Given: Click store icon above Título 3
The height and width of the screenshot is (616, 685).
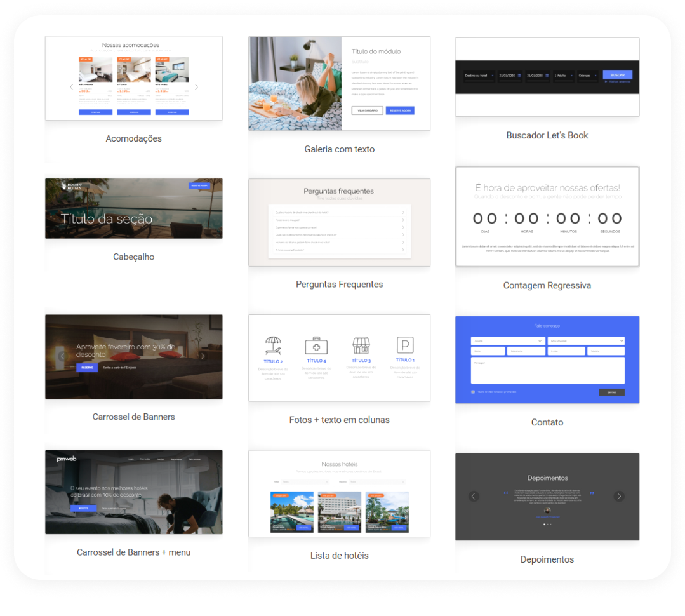Looking at the screenshot, I should point(361,345).
